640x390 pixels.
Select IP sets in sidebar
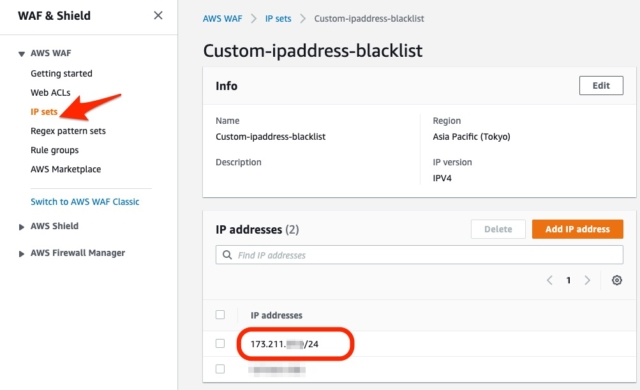tap(44, 112)
